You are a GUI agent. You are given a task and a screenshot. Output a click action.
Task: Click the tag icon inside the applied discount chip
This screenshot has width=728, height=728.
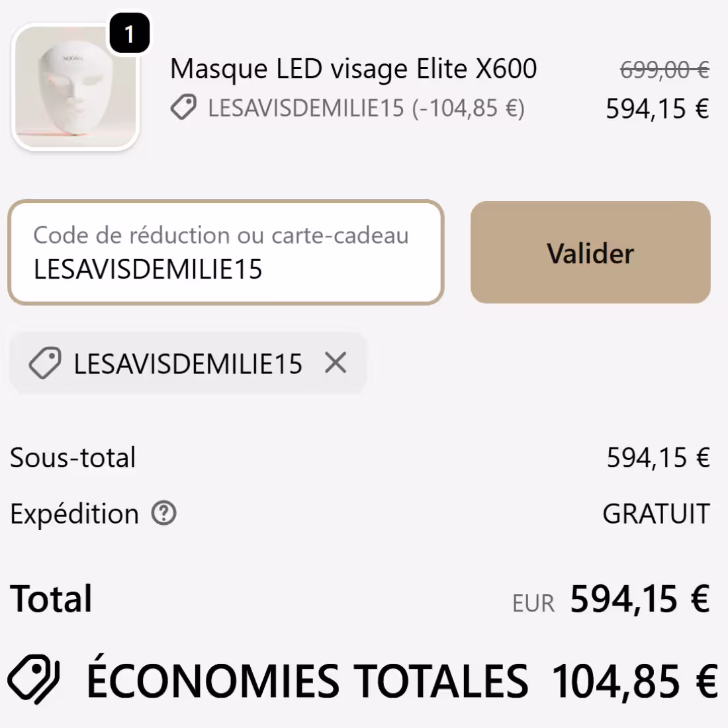tap(45, 363)
